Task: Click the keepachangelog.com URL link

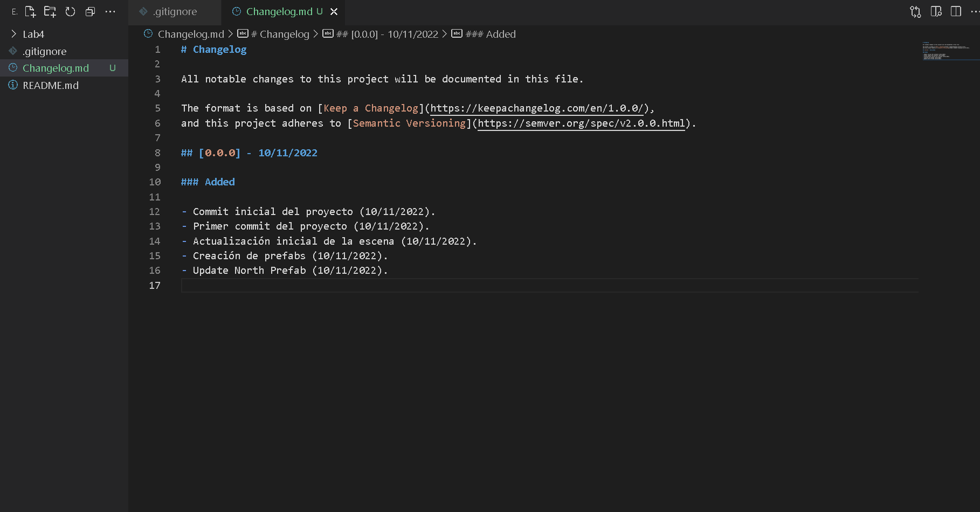Action: pos(537,108)
